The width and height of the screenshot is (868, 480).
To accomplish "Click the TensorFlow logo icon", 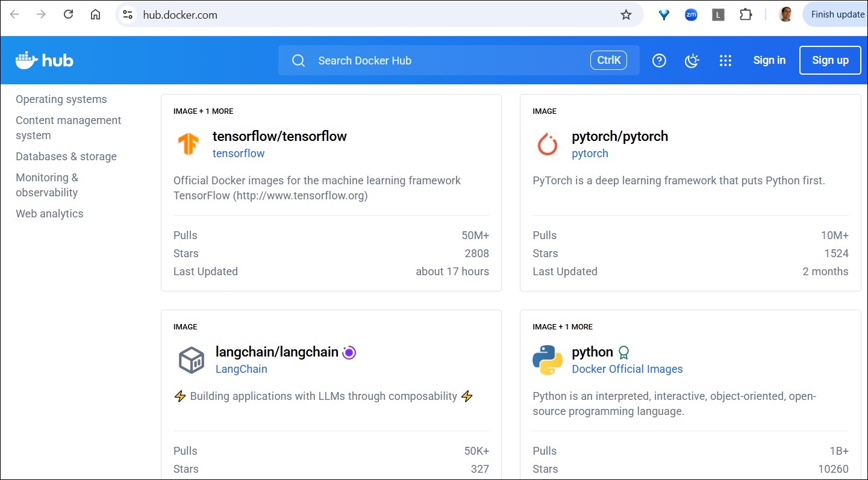I will 189,143.
